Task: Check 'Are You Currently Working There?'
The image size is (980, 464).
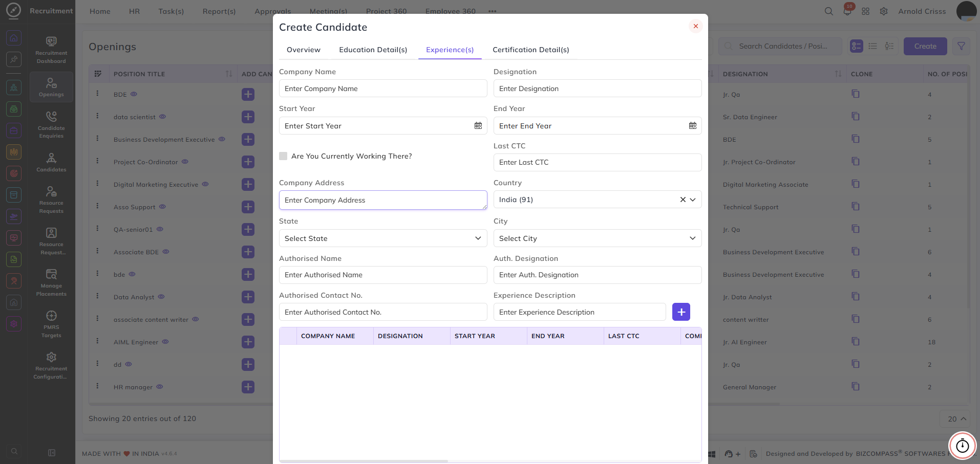Action: [x=283, y=156]
